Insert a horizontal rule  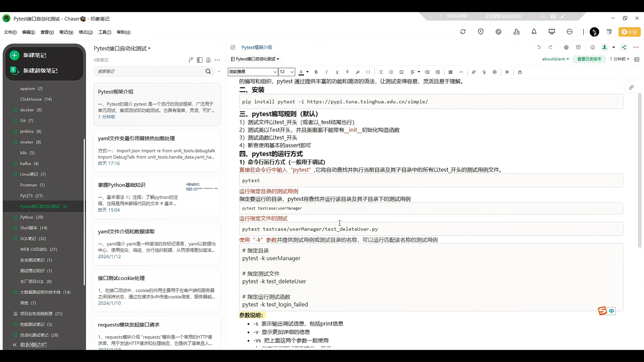[461, 72]
